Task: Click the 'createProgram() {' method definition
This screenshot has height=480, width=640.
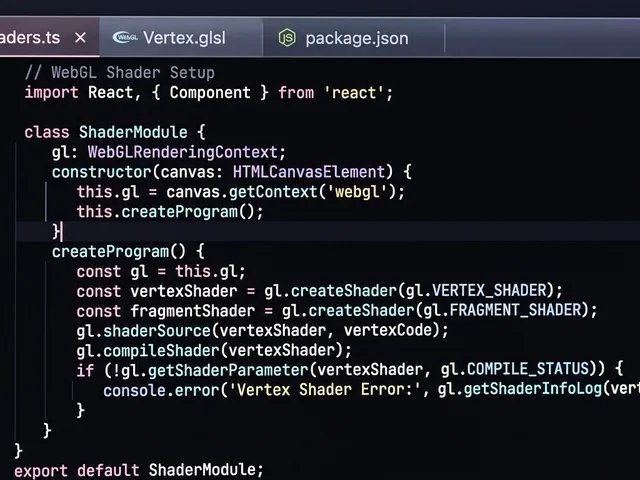Action: pyautogui.click(x=128, y=251)
